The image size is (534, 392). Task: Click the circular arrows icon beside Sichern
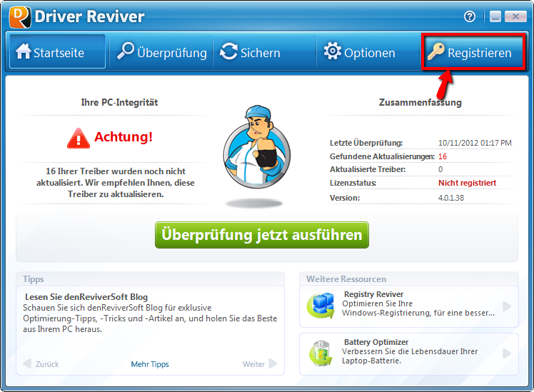(228, 51)
